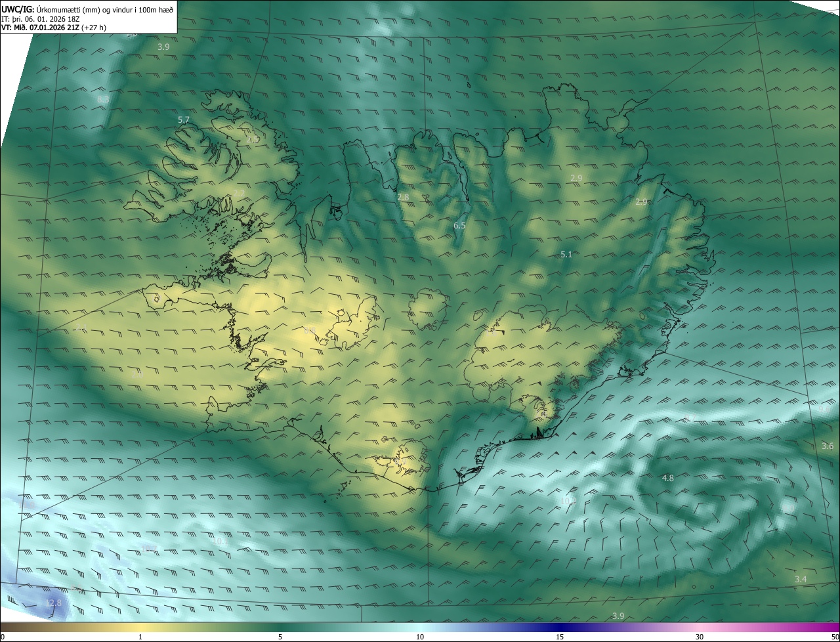
Task: Click the 3.4 value label
Action: (801, 579)
